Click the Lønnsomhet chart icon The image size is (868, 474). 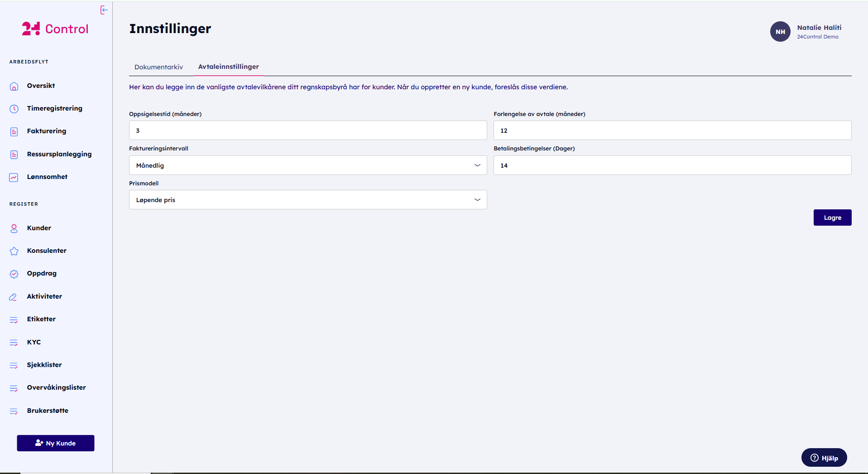pos(14,177)
